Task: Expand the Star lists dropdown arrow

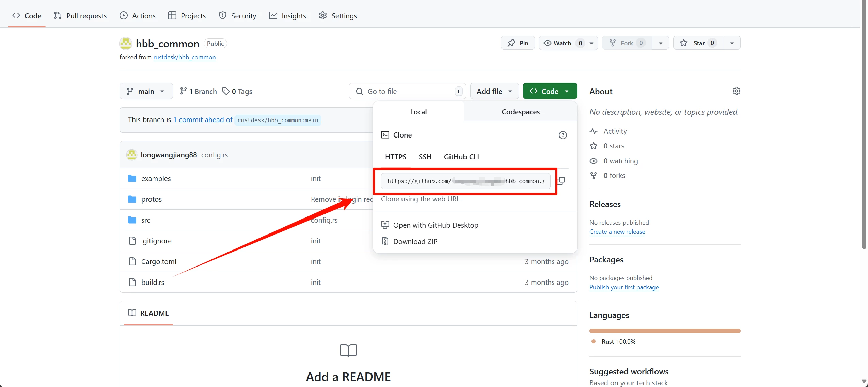Action: tap(732, 43)
